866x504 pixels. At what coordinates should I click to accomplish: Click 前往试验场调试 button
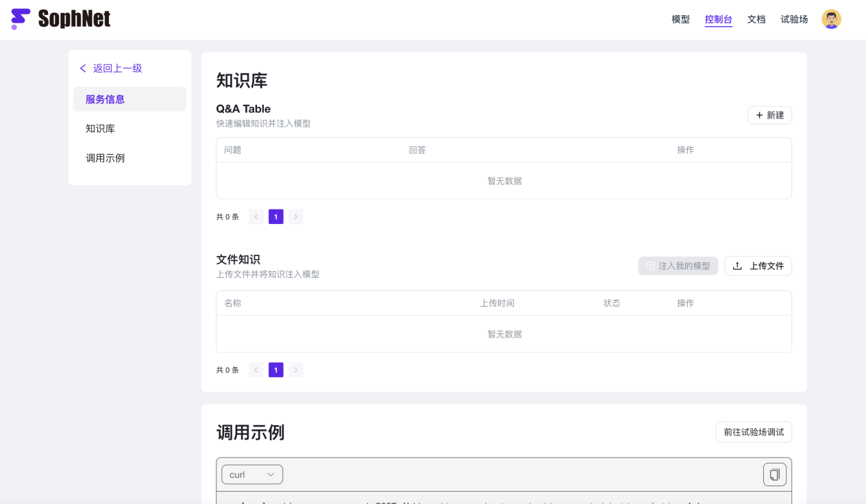pyautogui.click(x=754, y=432)
